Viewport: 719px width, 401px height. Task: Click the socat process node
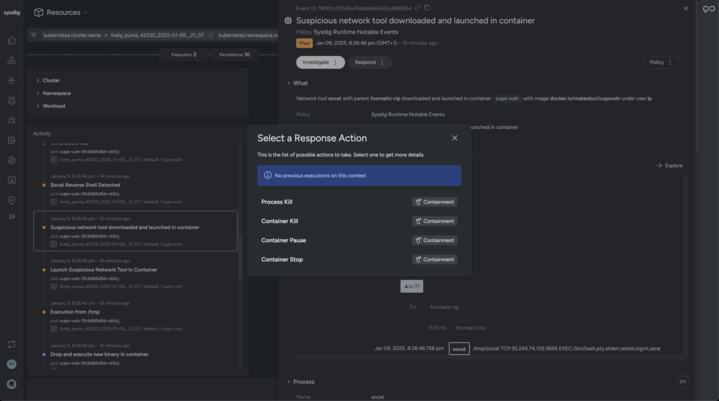pyautogui.click(x=459, y=349)
